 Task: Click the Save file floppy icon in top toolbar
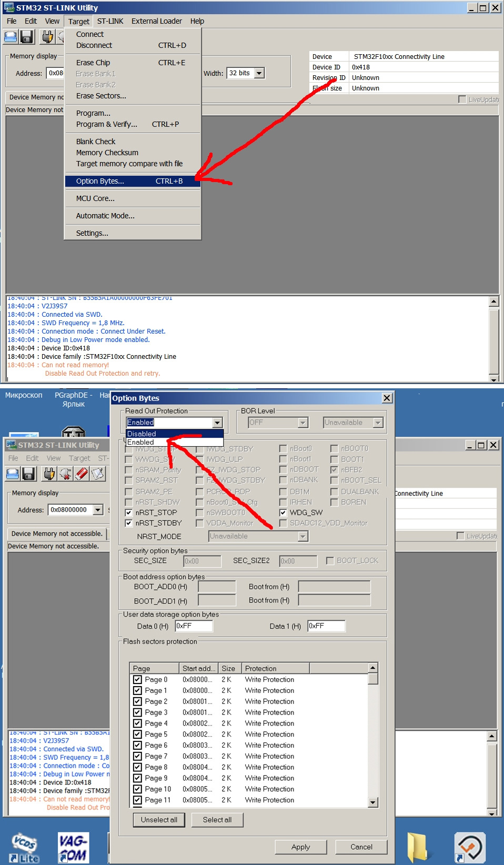(27, 36)
